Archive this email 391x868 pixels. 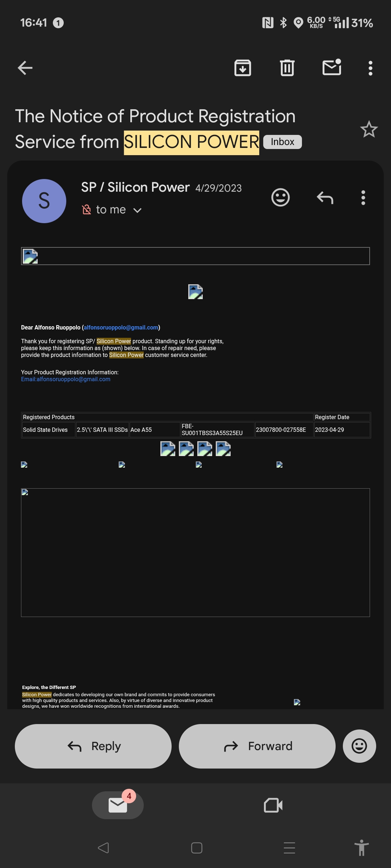coord(243,68)
